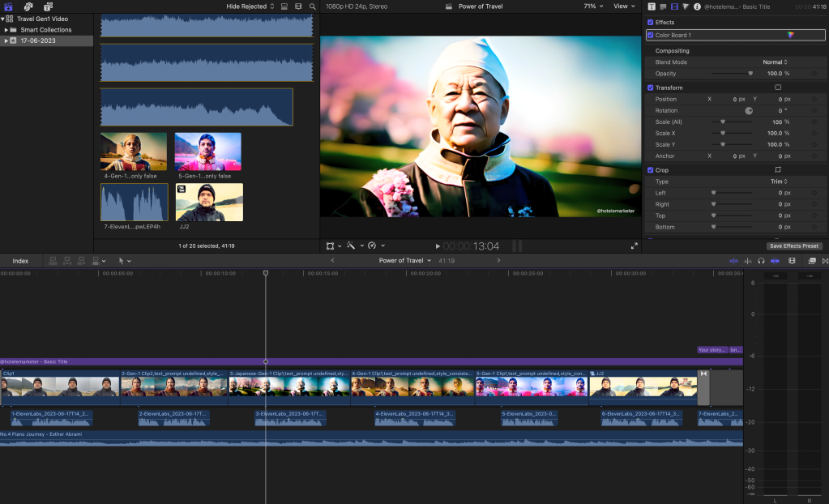
Task: Toggle browser clip grouping appearance icon
Action: tap(284, 6)
